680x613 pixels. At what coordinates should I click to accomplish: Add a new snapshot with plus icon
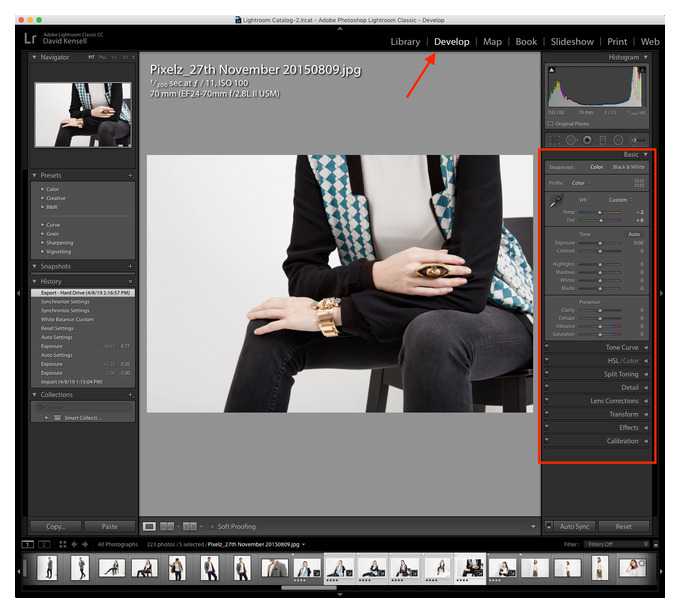[130, 266]
